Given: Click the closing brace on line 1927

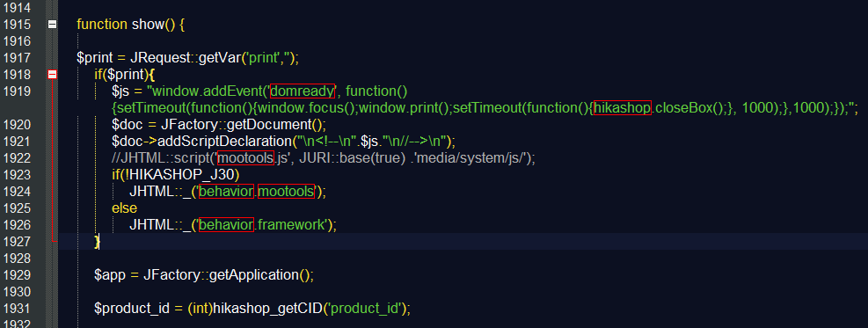Looking at the screenshot, I should (97, 242).
